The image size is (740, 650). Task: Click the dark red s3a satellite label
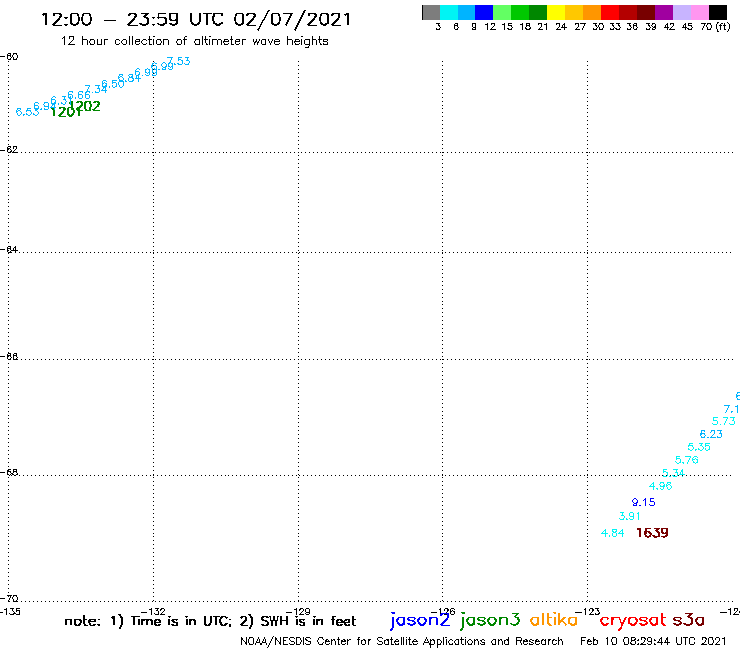coord(688,620)
